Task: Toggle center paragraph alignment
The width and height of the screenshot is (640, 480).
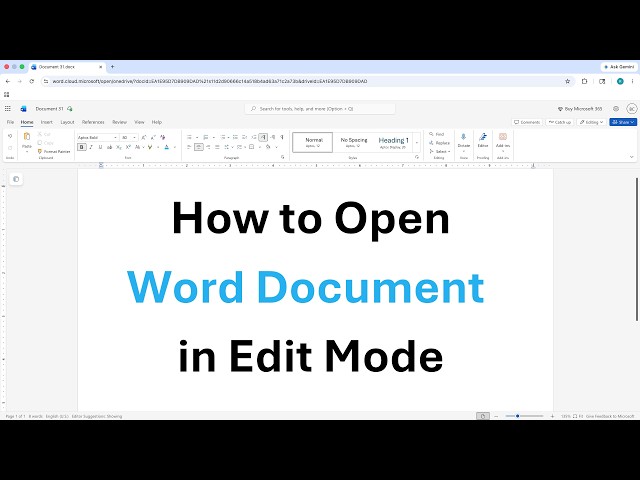Action: 199,147
